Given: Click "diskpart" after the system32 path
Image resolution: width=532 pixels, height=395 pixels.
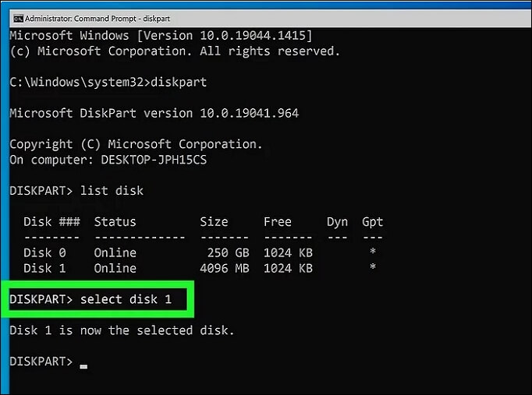Looking at the screenshot, I should (179, 82).
